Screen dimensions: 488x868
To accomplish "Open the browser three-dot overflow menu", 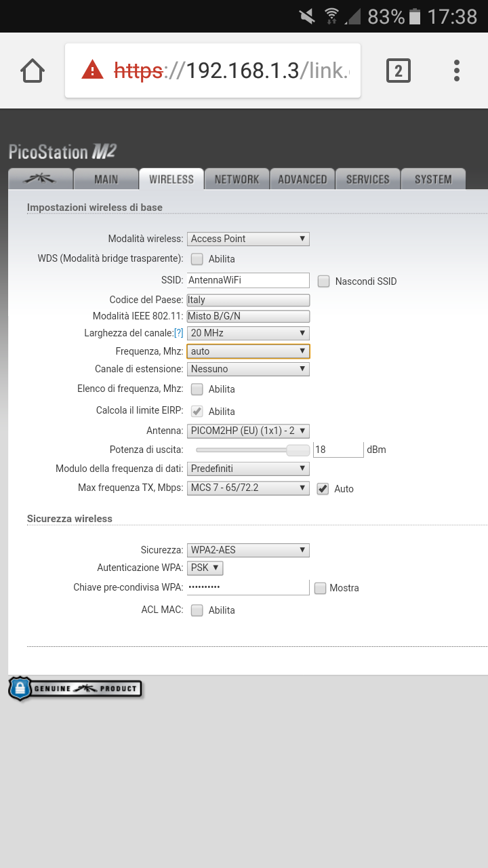I will pyautogui.click(x=457, y=71).
